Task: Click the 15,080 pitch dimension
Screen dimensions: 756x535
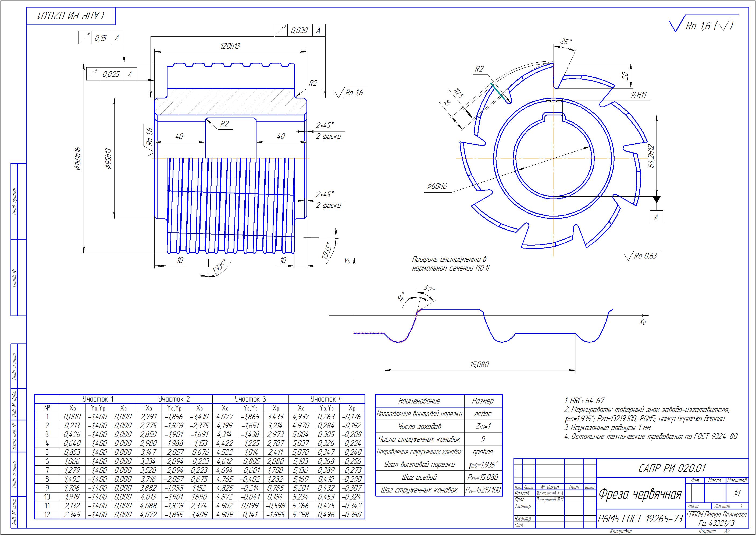Action: [x=479, y=365]
